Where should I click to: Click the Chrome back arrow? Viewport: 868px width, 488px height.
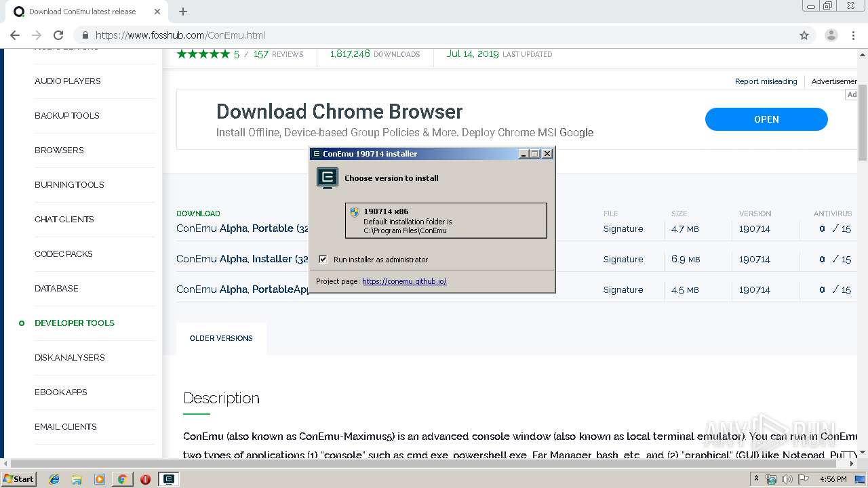coord(15,35)
